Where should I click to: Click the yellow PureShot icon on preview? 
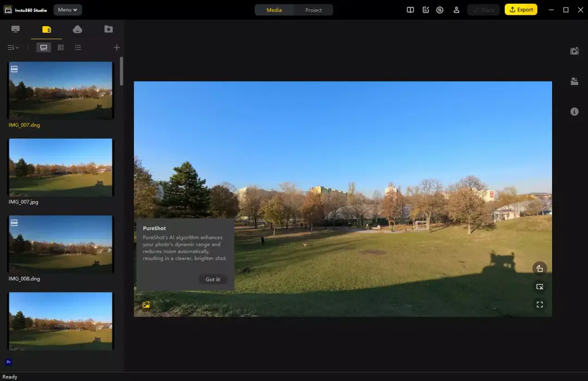click(x=146, y=305)
